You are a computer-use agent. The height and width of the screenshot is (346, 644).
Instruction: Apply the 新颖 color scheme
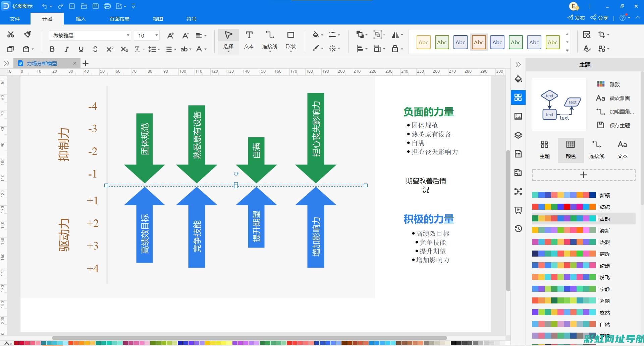click(x=584, y=195)
